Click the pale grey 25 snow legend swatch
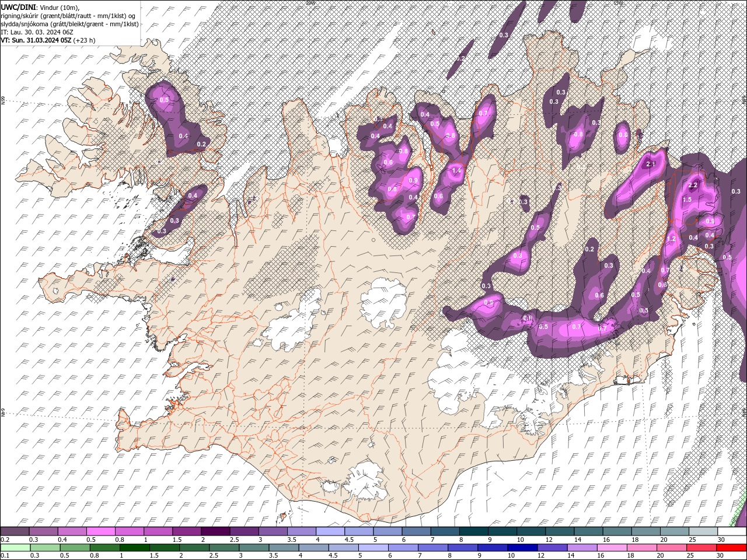This screenshot has height=560, width=747. pos(703,531)
